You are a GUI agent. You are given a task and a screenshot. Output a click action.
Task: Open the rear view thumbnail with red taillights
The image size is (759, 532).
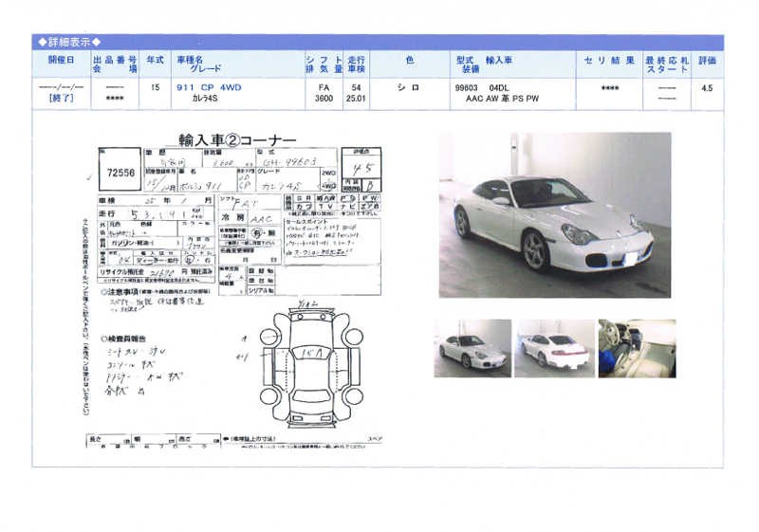(x=554, y=348)
